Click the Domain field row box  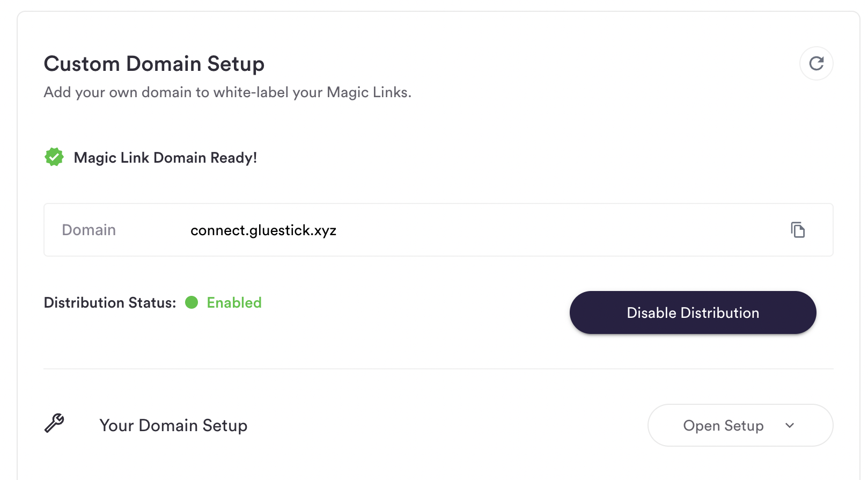pyautogui.click(x=438, y=230)
